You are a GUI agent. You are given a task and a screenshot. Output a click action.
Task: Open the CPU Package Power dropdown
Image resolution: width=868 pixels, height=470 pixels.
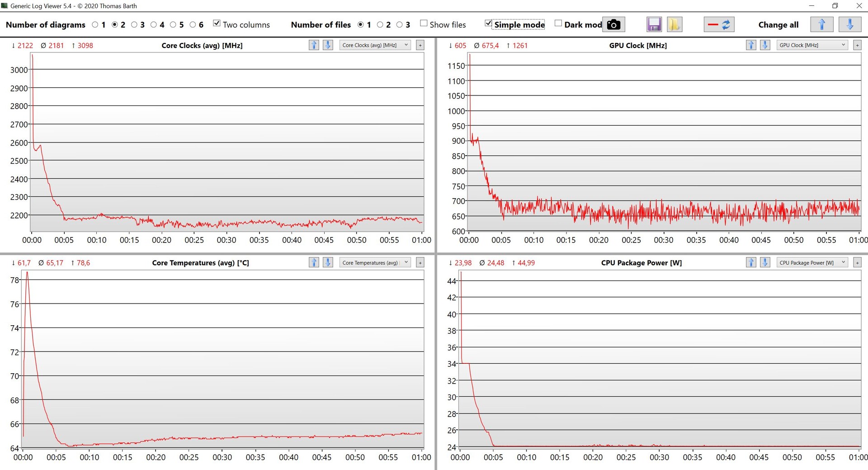tap(812, 263)
